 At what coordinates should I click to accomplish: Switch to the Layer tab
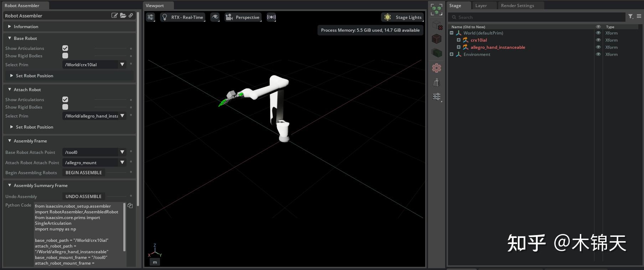[x=481, y=5]
